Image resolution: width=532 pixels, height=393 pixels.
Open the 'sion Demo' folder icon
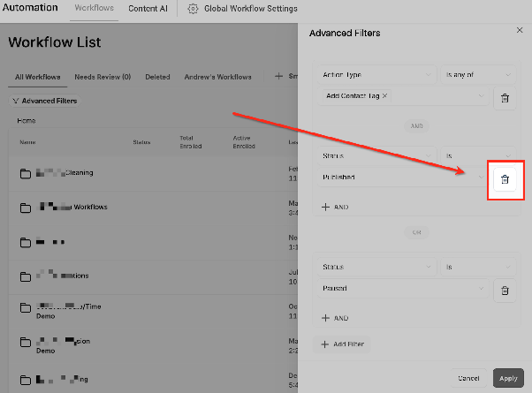click(25, 342)
